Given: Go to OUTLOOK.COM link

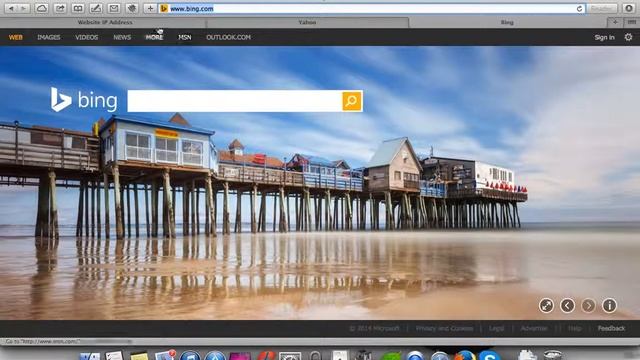Looking at the screenshot, I should [x=228, y=37].
